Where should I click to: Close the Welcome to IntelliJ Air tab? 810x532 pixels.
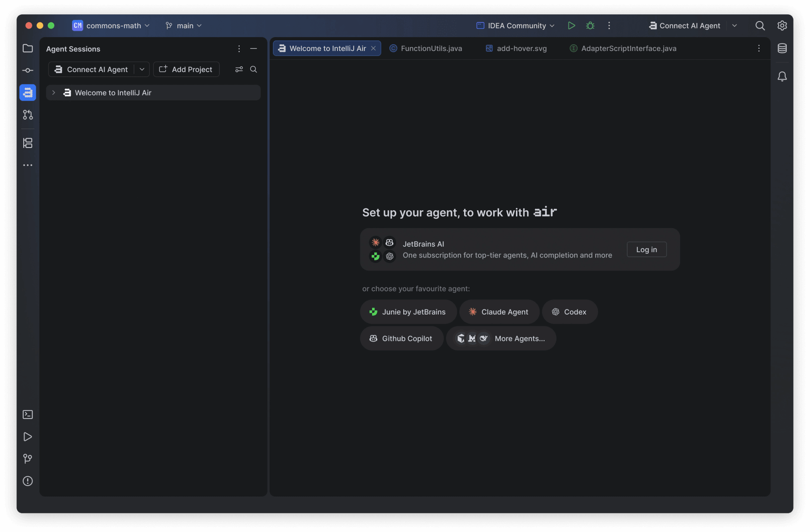(373, 48)
